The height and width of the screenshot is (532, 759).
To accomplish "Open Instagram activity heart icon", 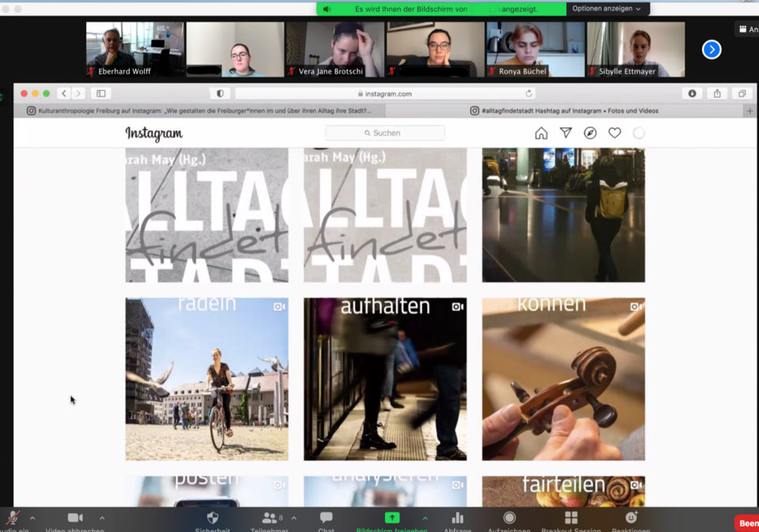I will point(615,133).
